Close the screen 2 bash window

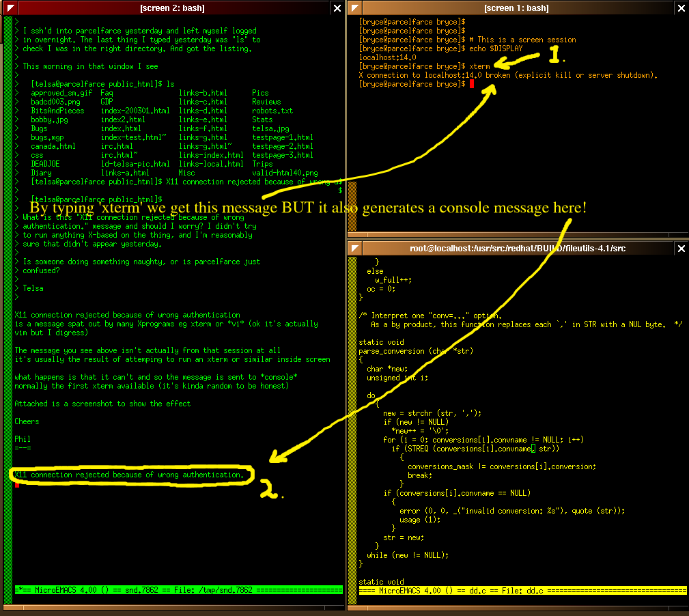(337, 8)
